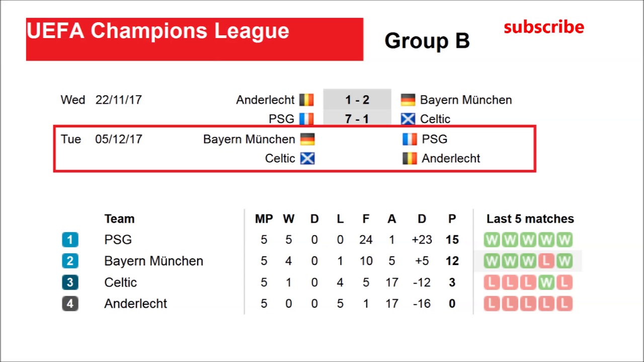Click the red L badge in Bayern's last matches
The height and width of the screenshot is (362, 644).
coord(546,261)
